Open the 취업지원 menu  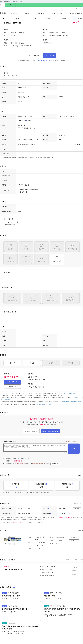(x=27, y=13)
